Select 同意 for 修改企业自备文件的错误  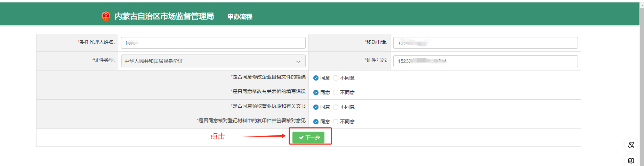316,78
